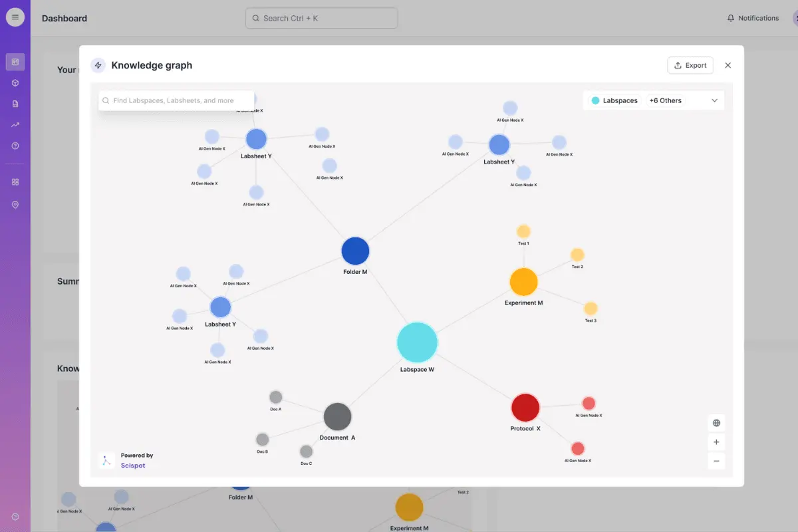Open the document sidebar icon

tap(15, 104)
